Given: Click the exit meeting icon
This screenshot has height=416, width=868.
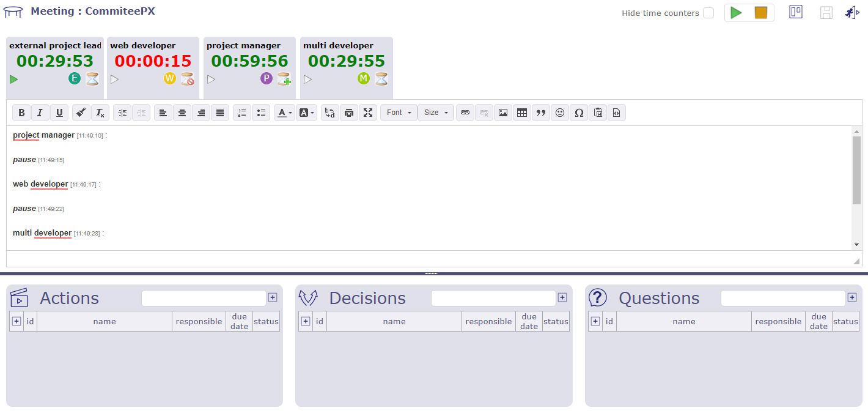Looking at the screenshot, I should (852, 12).
